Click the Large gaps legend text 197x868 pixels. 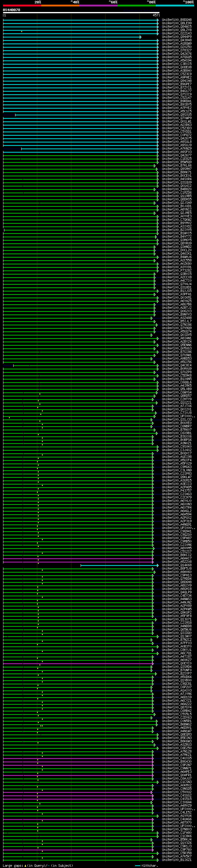coord(38,865)
